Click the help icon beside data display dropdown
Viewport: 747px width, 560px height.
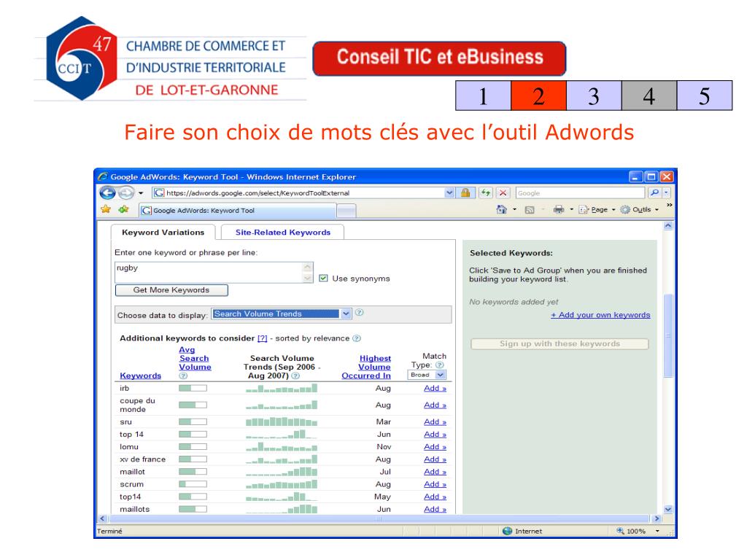click(360, 313)
